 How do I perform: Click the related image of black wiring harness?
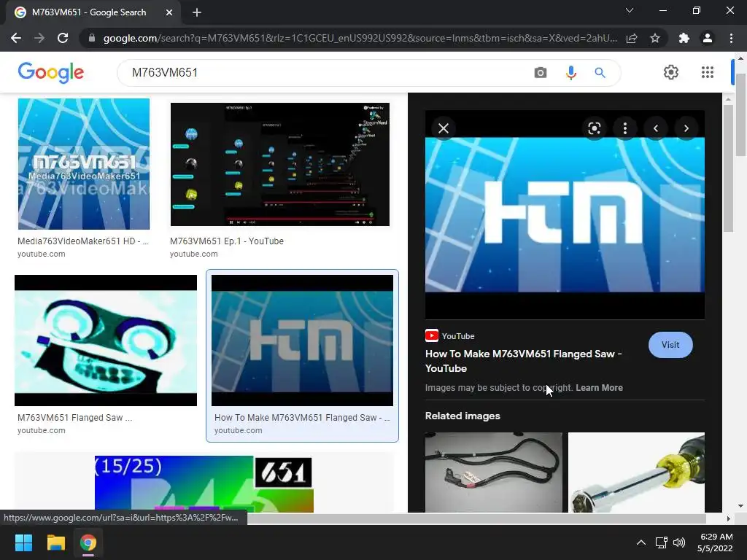point(494,472)
